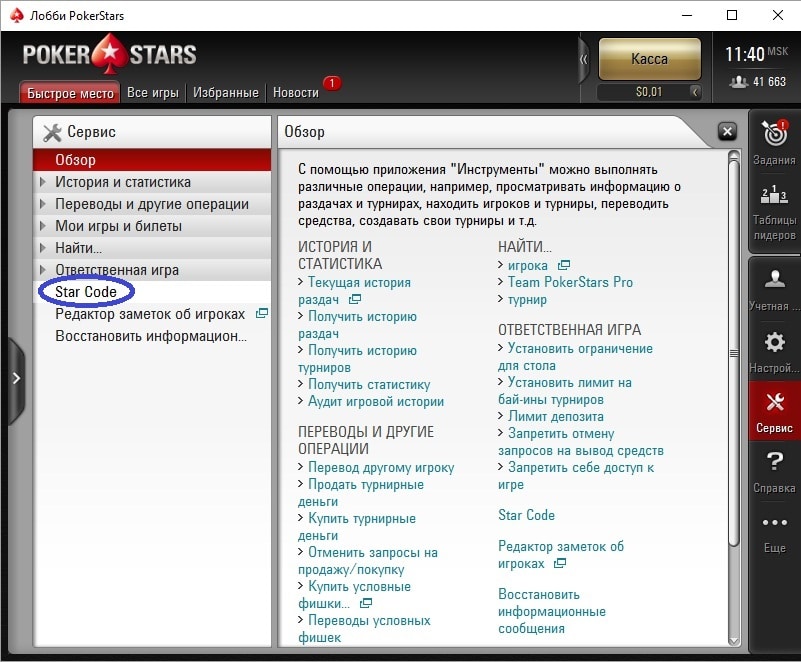Open Запретить отмену запросов на вывод link
Image resolution: width=801 pixels, height=662 pixels.
[581, 442]
